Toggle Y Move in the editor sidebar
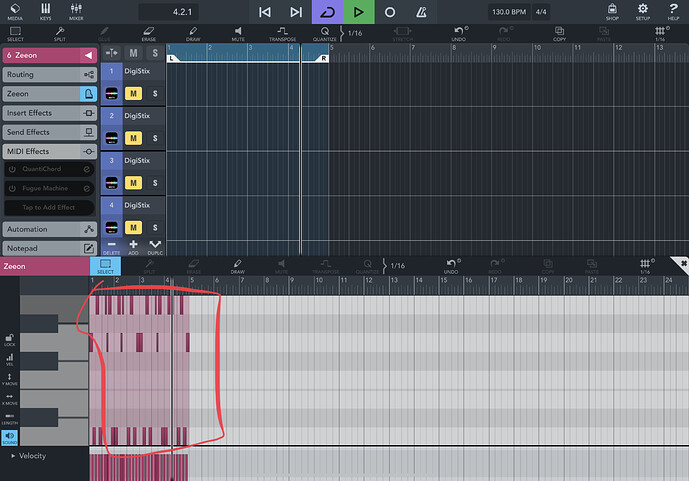The width and height of the screenshot is (689, 481). (10, 379)
